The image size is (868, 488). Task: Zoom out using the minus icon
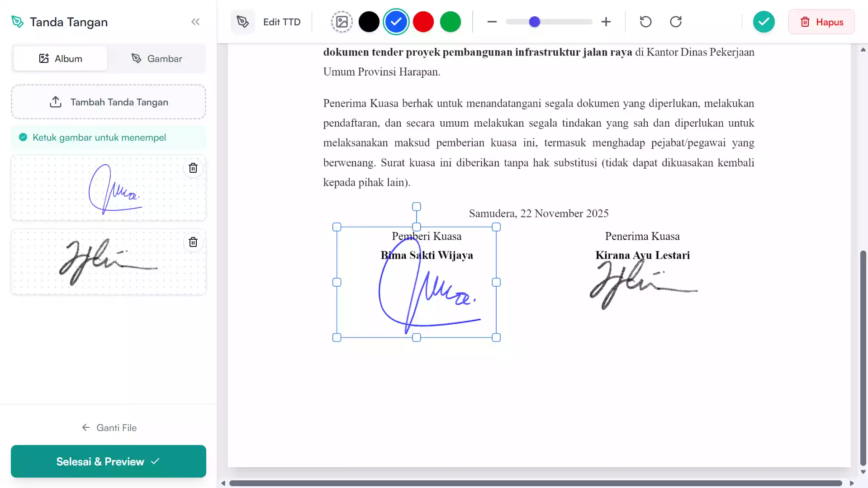[492, 22]
